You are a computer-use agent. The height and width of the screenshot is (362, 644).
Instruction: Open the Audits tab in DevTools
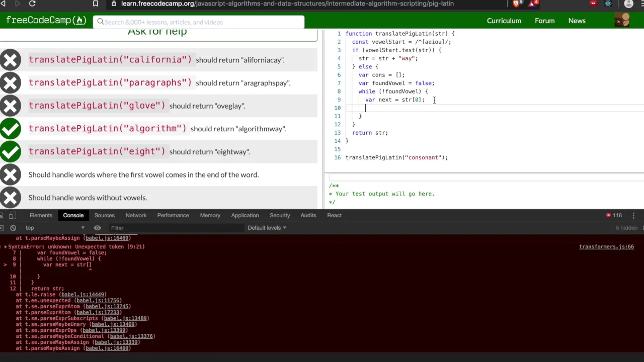click(308, 215)
